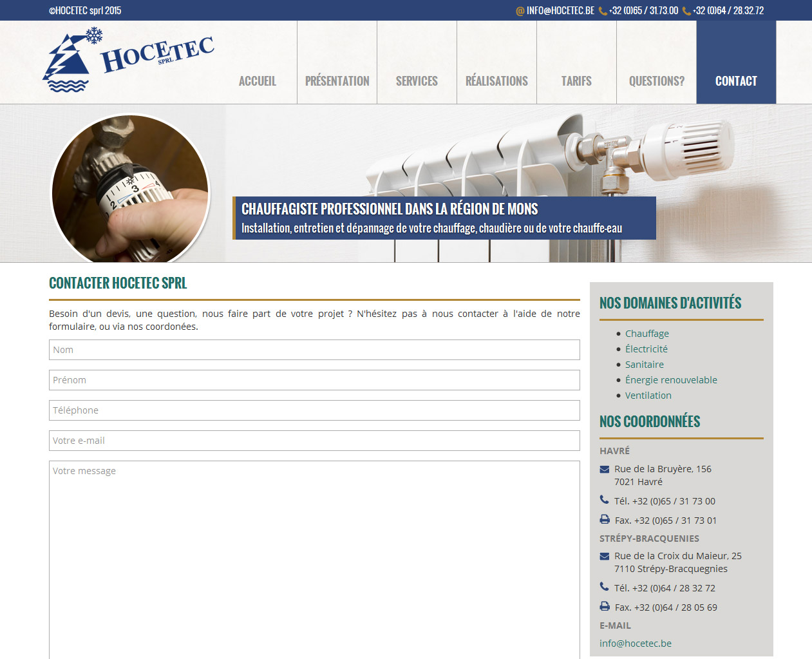
Task: Click the Hocetec logo
Action: 128,61
